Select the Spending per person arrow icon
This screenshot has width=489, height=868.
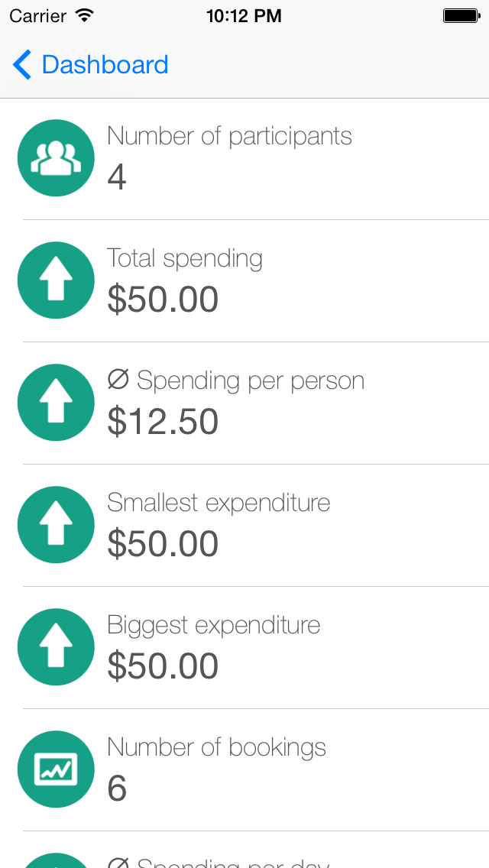pos(56,403)
